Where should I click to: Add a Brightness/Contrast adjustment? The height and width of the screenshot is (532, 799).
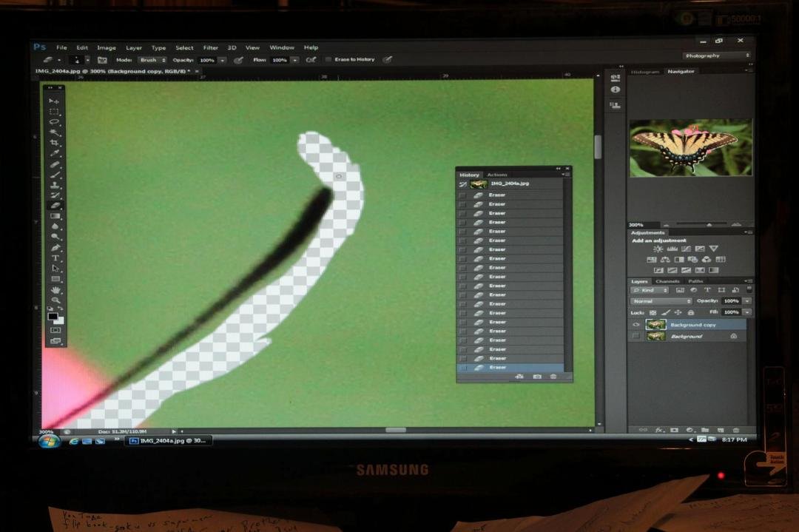[658, 249]
